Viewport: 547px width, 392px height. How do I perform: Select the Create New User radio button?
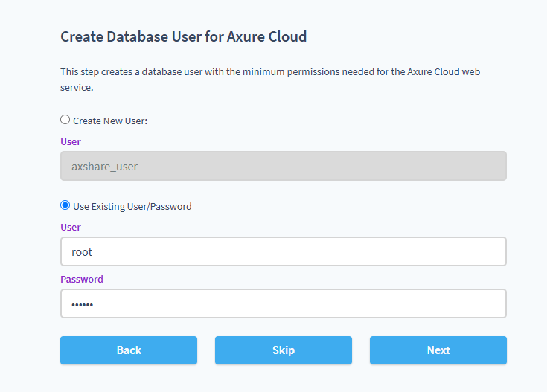(x=65, y=120)
